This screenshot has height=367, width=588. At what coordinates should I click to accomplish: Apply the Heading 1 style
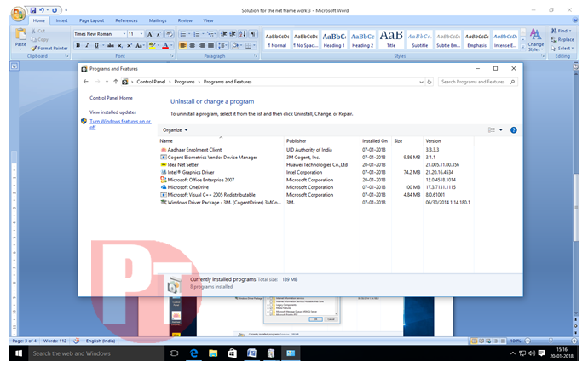coord(334,40)
